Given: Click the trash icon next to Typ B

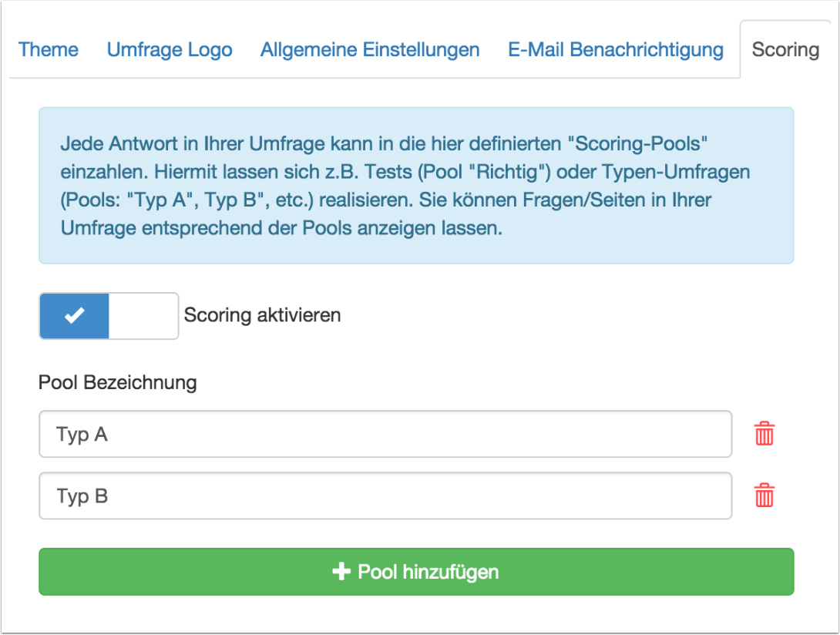Looking at the screenshot, I should click(x=764, y=495).
